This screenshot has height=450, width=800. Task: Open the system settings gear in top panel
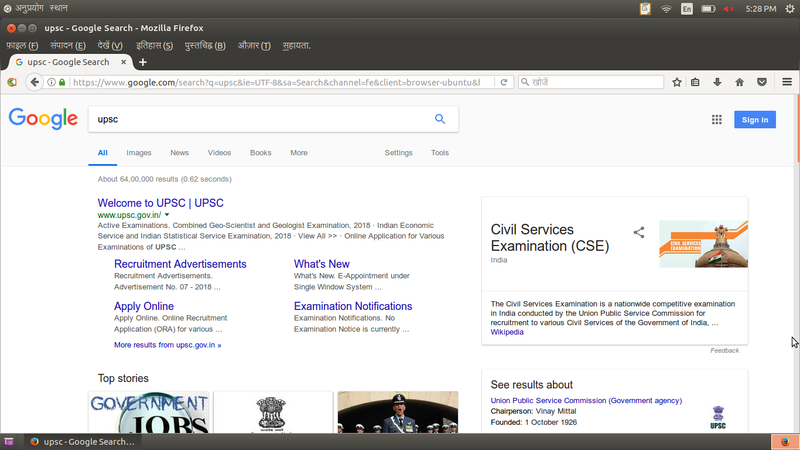point(790,9)
